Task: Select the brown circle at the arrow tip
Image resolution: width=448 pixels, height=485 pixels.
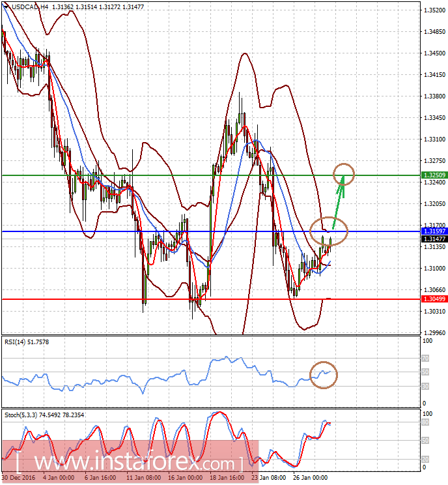Action: (x=344, y=173)
